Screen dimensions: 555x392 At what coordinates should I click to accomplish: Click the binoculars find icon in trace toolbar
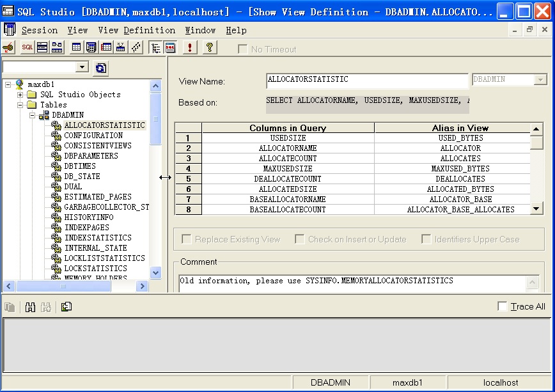click(29, 307)
